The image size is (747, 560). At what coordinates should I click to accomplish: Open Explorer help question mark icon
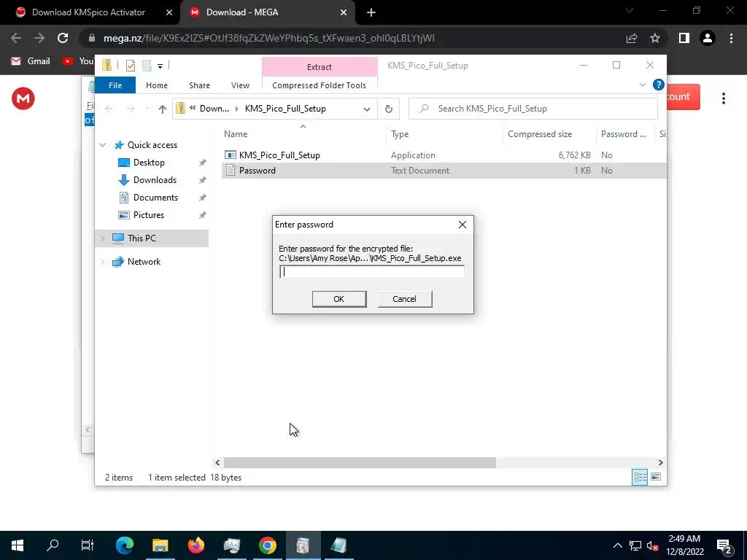click(x=659, y=85)
